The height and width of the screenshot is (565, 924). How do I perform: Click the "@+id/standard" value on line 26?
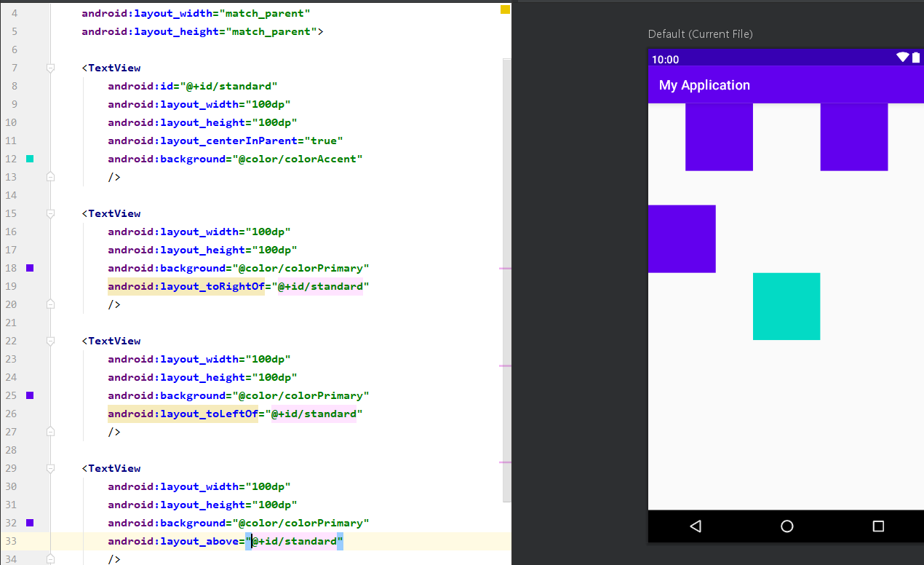pyautogui.click(x=314, y=414)
